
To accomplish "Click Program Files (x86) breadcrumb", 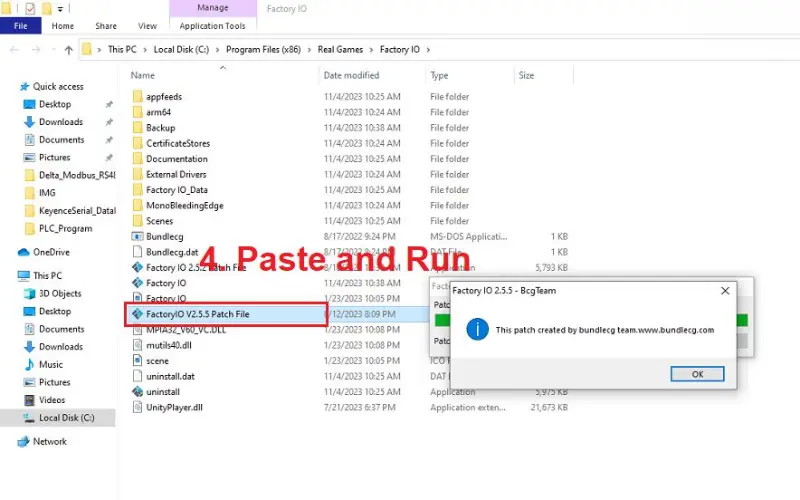I will click(263, 49).
